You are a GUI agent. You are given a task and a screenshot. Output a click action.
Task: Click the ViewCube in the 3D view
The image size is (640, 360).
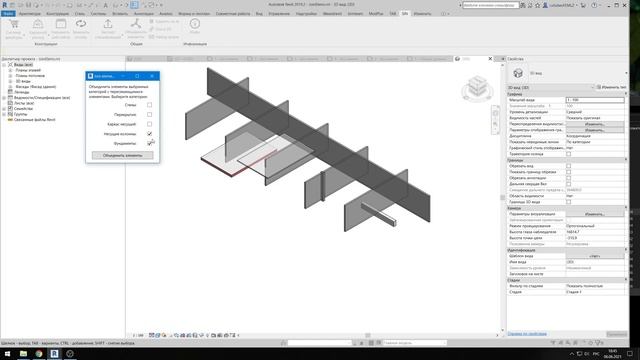click(x=477, y=87)
